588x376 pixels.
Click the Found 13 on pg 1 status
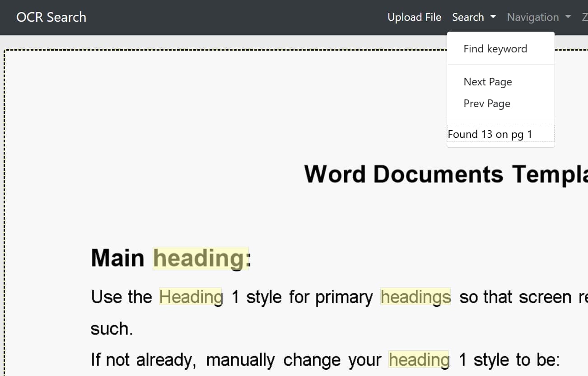tap(490, 134)
